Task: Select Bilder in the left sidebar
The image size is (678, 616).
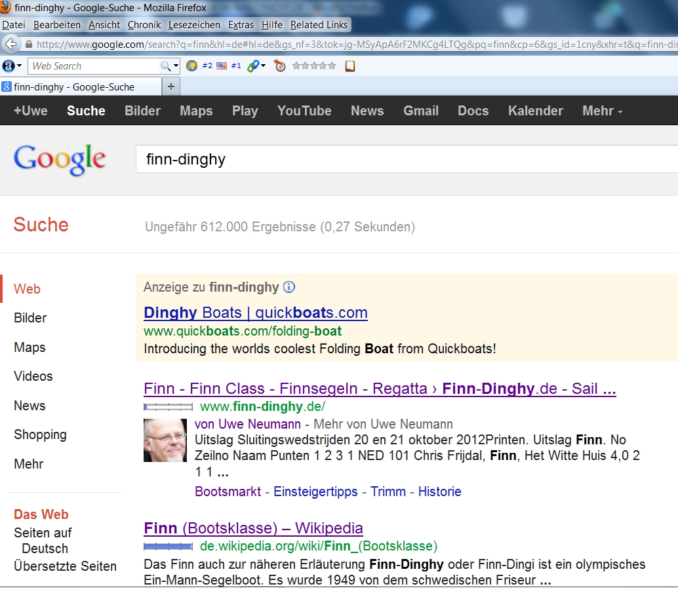Action: click(x=30, y=318)
